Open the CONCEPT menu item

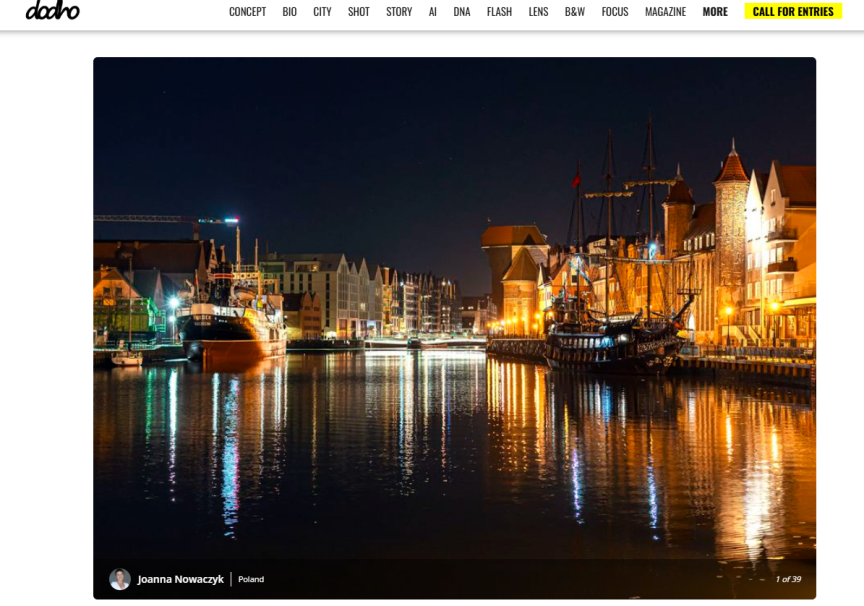(247, 12)
